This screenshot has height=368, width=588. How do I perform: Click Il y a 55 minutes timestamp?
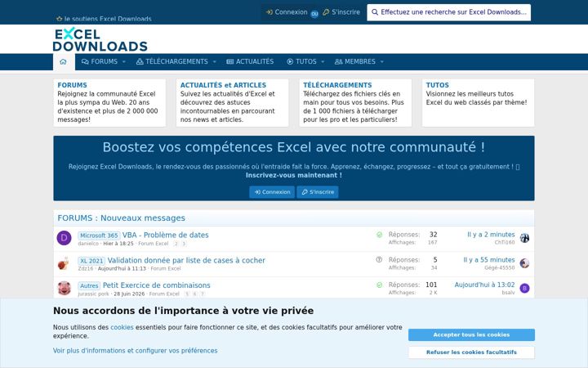point(489,260)
